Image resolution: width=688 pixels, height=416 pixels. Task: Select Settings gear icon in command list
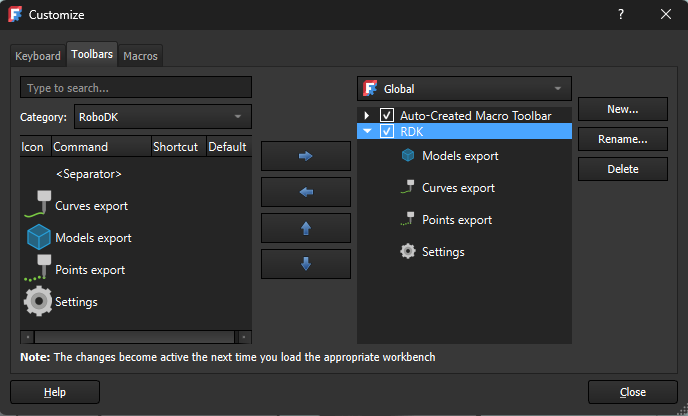[37, 301]
